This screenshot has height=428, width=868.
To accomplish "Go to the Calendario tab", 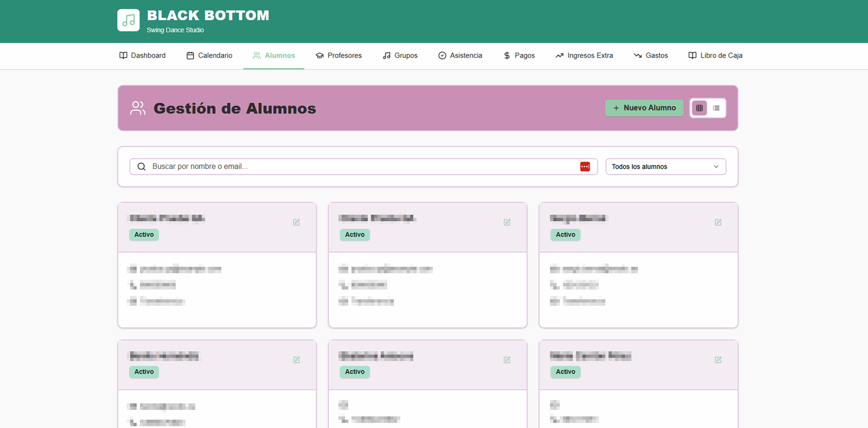I will (x=209, y=56).
